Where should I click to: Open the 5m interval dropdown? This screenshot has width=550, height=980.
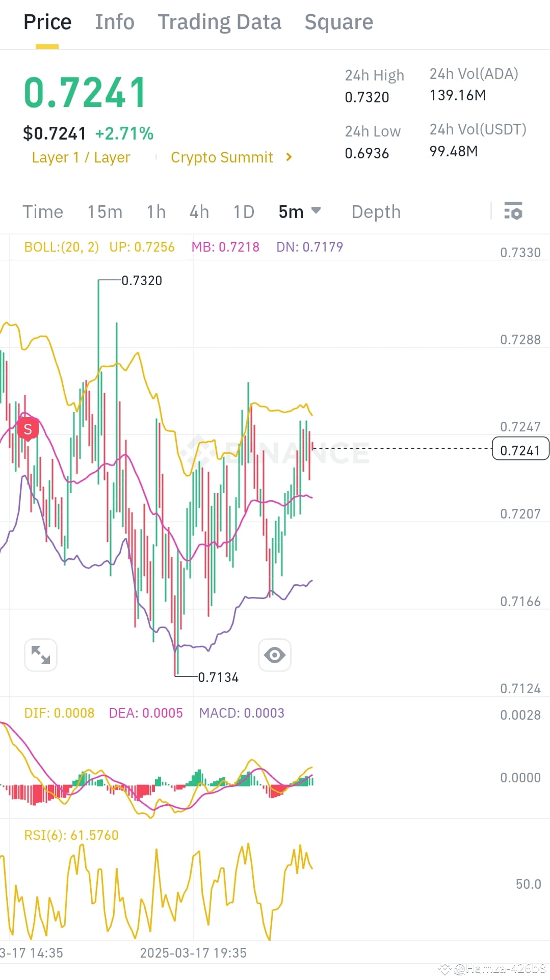click(x=300, y=211)
